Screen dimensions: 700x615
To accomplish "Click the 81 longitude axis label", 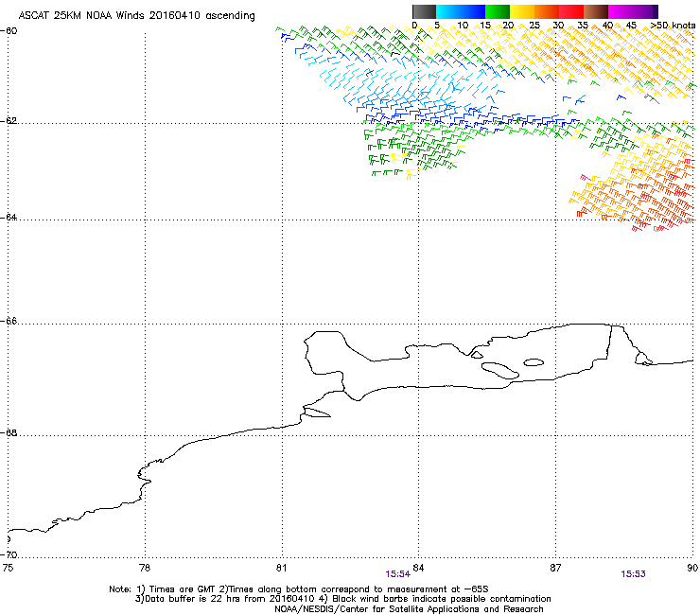I will (x=281, y=568).
